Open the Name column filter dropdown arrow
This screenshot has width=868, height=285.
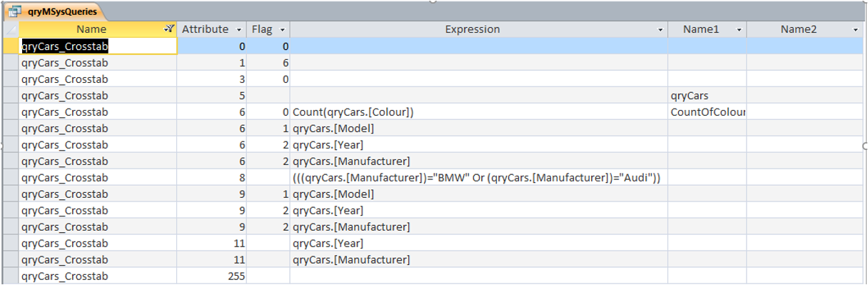tap(168, 29)
